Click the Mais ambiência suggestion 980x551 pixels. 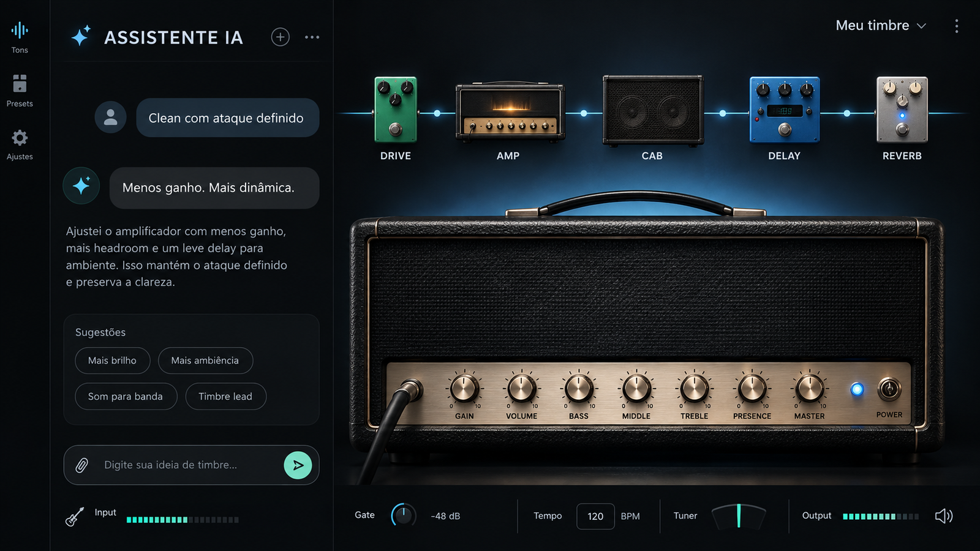tap(205, 361)
